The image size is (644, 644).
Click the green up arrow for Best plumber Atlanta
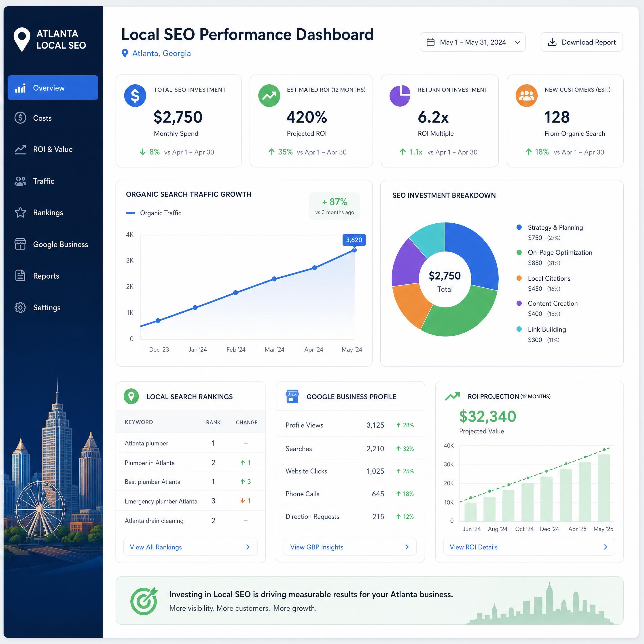(x=243, y=481)
